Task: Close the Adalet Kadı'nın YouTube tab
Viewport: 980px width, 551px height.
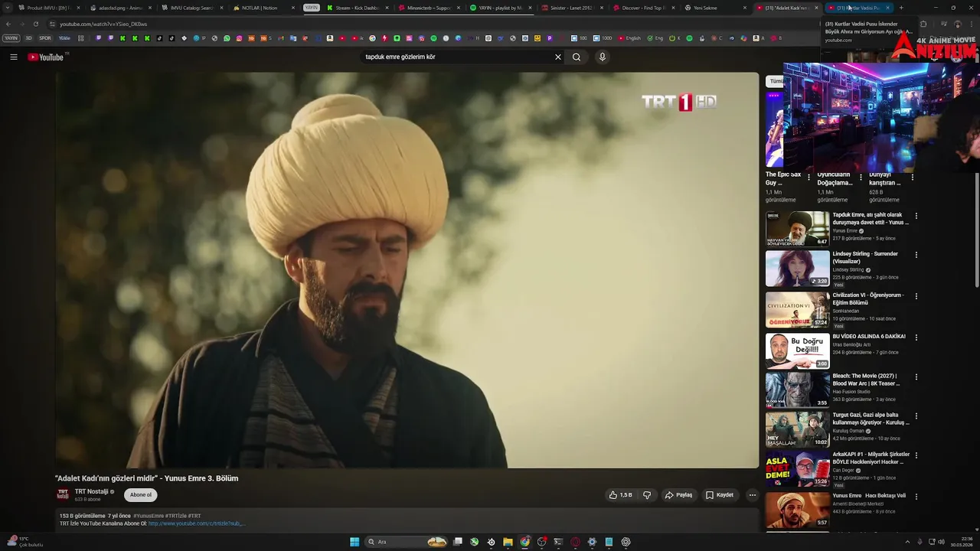Action: click(x=816, y=8)
